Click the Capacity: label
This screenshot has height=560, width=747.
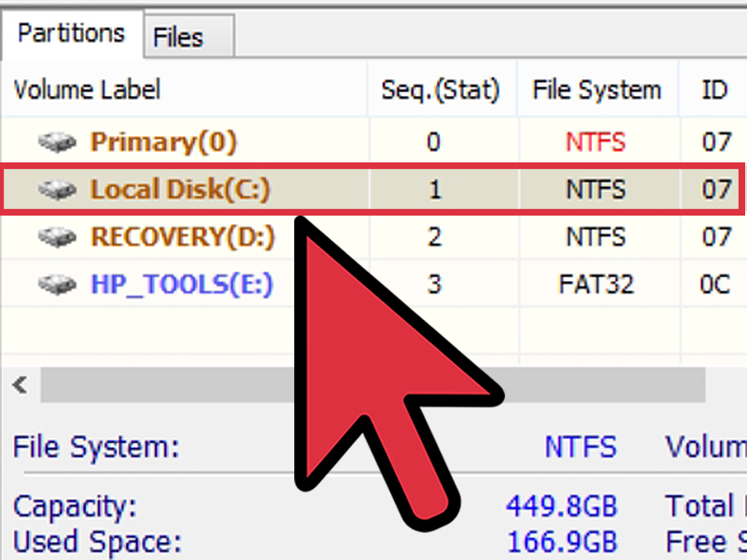(76, 507)
